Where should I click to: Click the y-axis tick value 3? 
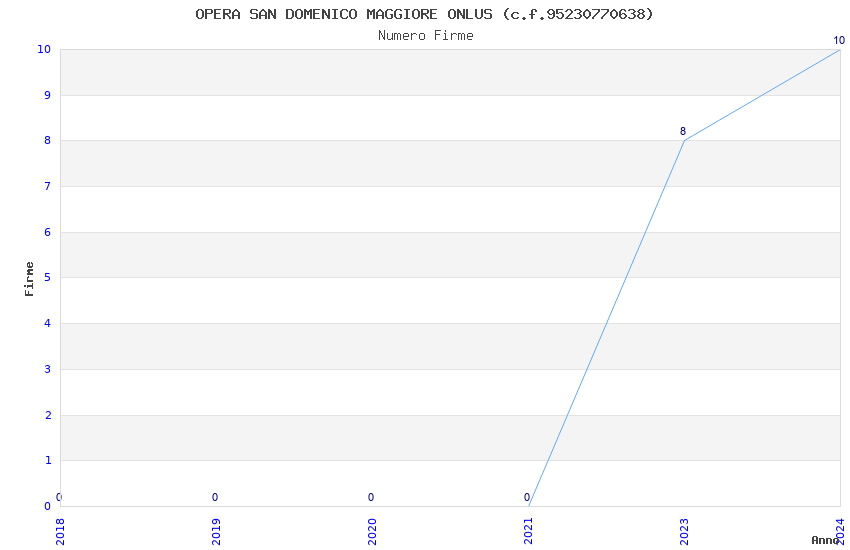(48, 370)
